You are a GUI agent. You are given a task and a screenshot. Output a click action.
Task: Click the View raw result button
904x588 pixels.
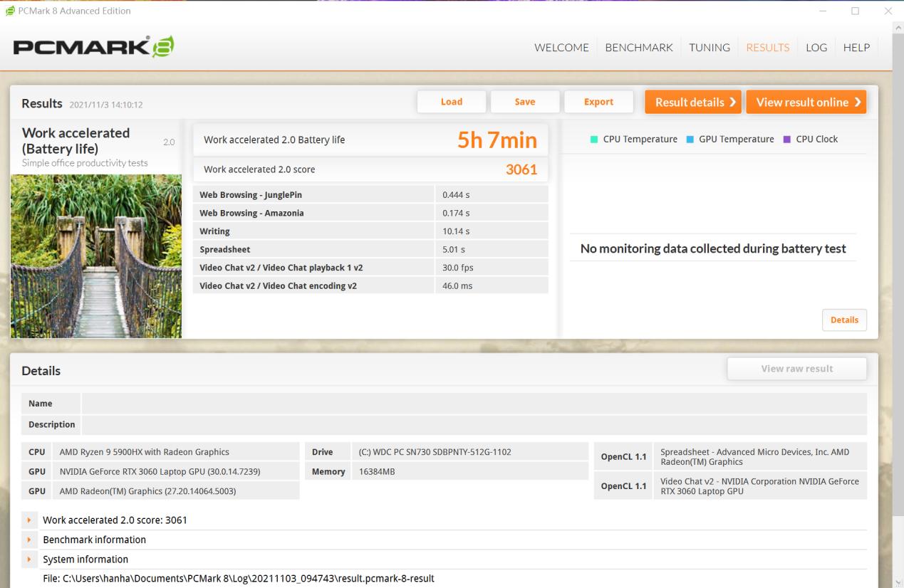click(796, 368)
